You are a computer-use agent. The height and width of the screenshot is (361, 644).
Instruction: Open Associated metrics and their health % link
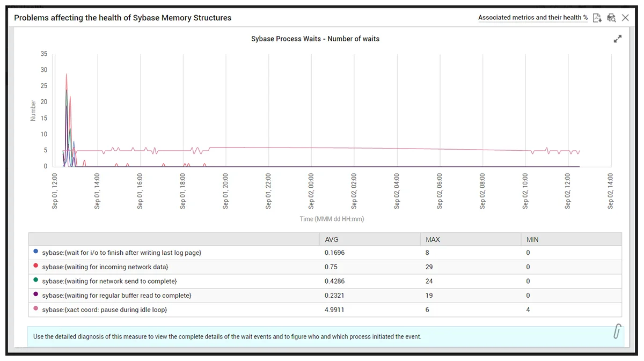[x=533, y=18]
